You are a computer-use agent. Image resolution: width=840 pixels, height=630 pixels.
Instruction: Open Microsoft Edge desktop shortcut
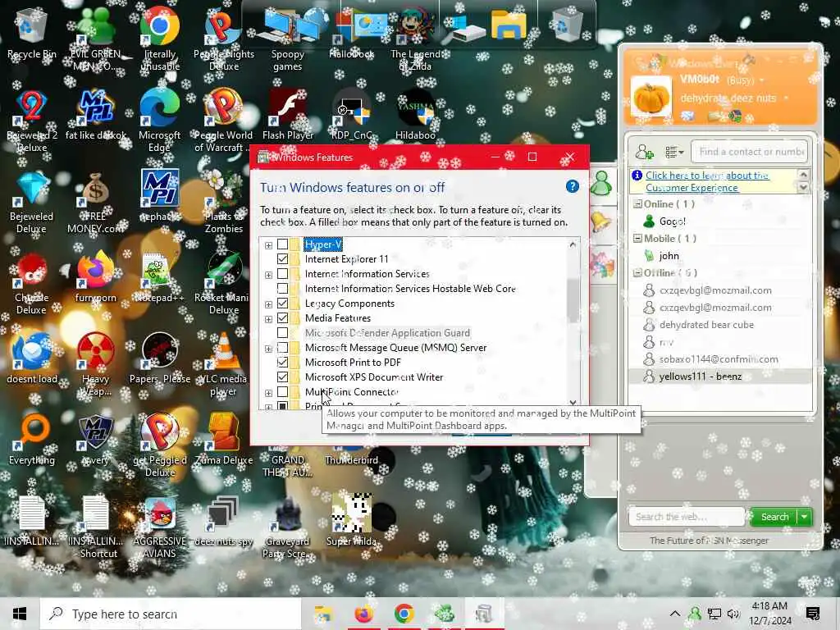pos(160,121)
